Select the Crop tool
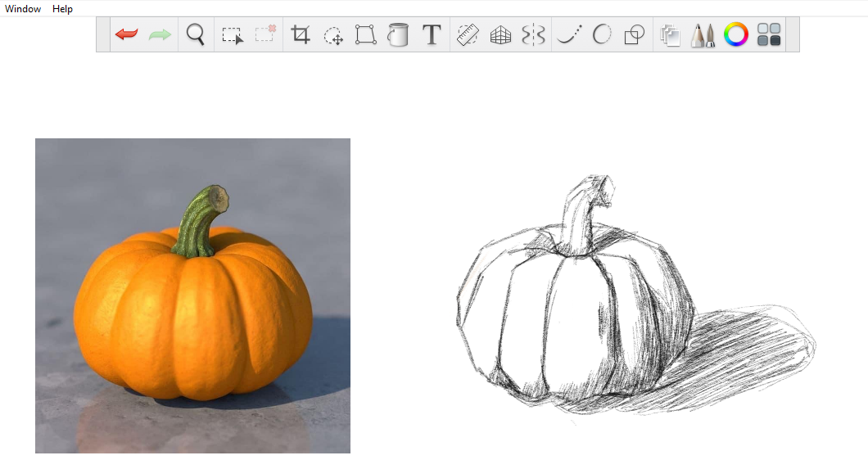868x469 pixels. tap(300, 35)
